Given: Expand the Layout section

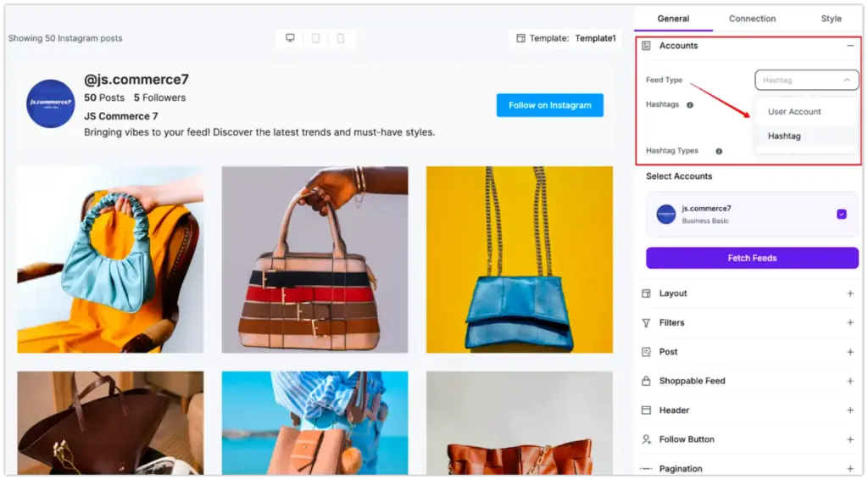Looking at the screenshot, I should tap(850, 293).
